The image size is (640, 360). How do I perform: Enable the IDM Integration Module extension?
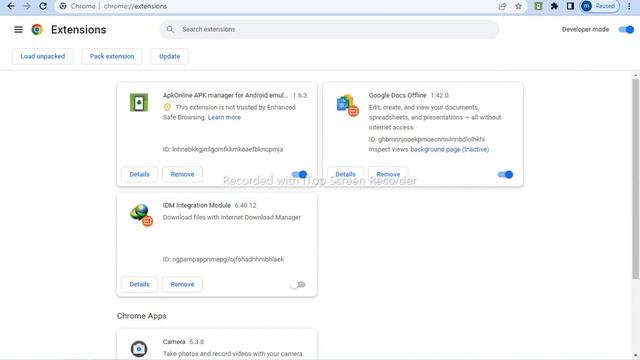tap(298, 284)
